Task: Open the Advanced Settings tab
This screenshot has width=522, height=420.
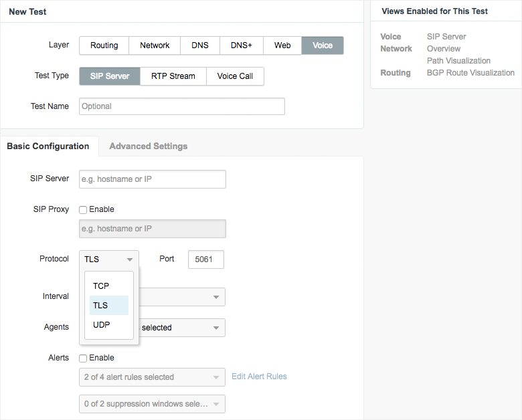Action: [148, 146]
